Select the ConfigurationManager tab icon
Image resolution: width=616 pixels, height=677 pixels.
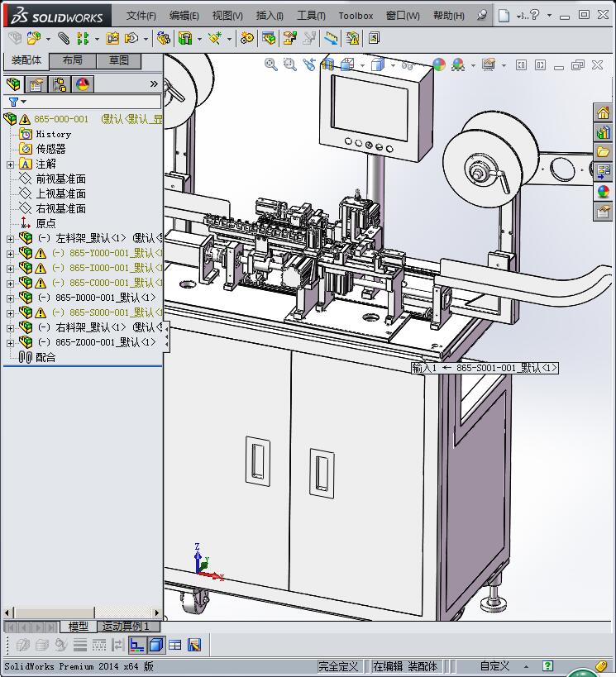click(60, 84)
